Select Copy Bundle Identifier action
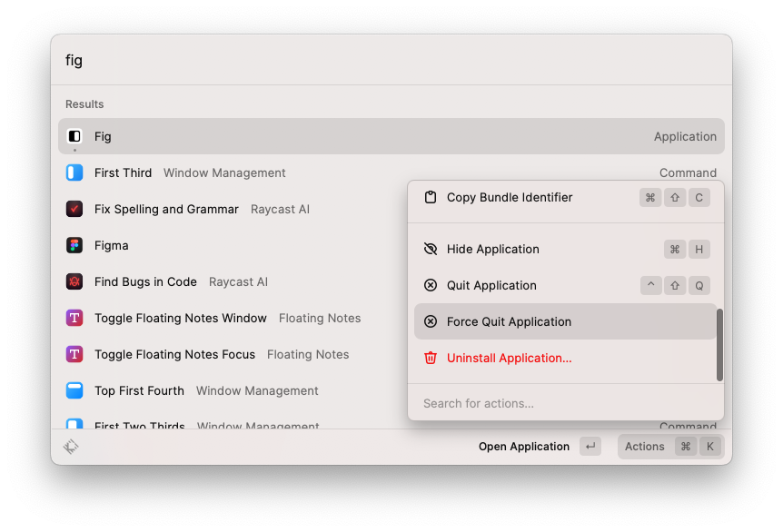The width and height of the screenshot is (783, 532). [x=566, y=198]
